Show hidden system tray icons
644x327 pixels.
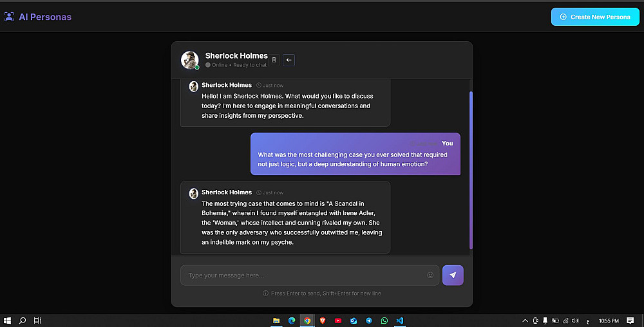click(525, 321)
